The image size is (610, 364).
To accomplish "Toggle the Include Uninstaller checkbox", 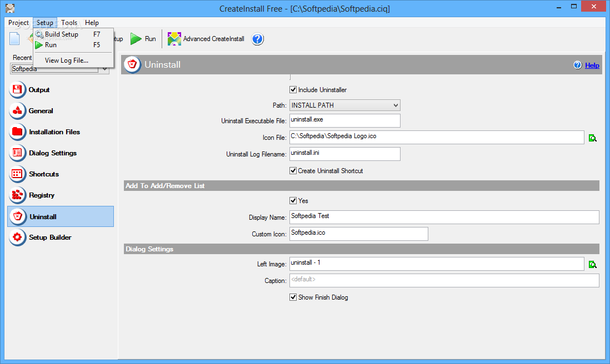I will [293, 90].
